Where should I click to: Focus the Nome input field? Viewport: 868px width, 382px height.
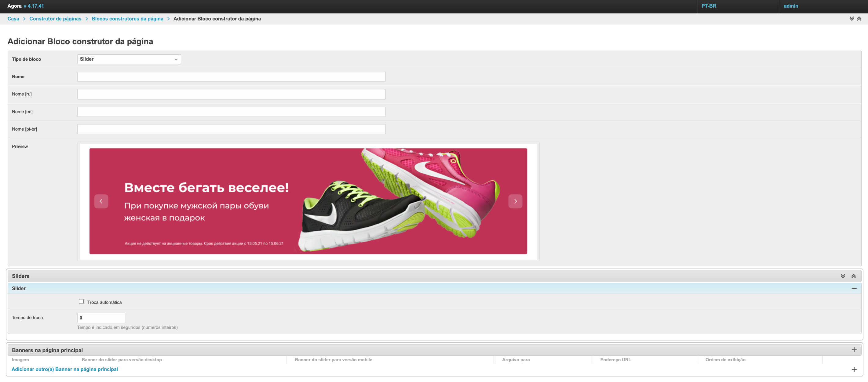coord(231,77)
